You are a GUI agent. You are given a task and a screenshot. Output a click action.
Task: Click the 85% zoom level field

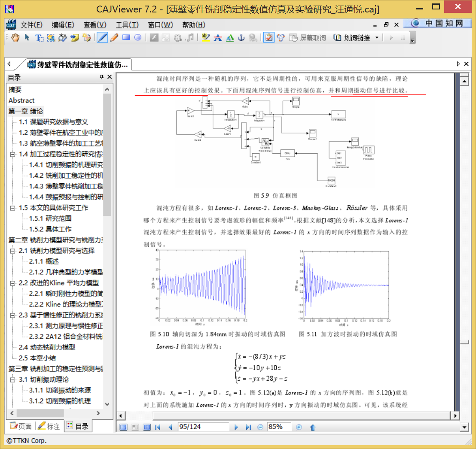tap(279, 427)
